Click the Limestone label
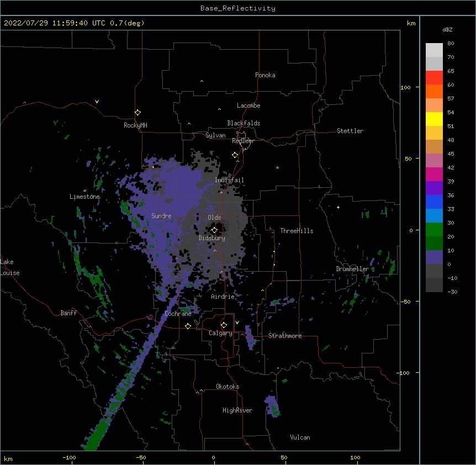 [x=84, y=197]
